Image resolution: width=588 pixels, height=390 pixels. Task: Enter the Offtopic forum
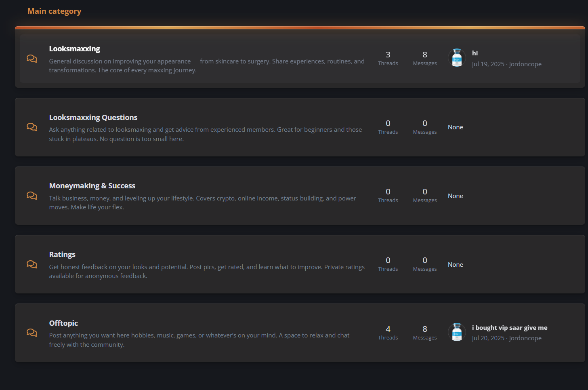click(x=63, y=323)
